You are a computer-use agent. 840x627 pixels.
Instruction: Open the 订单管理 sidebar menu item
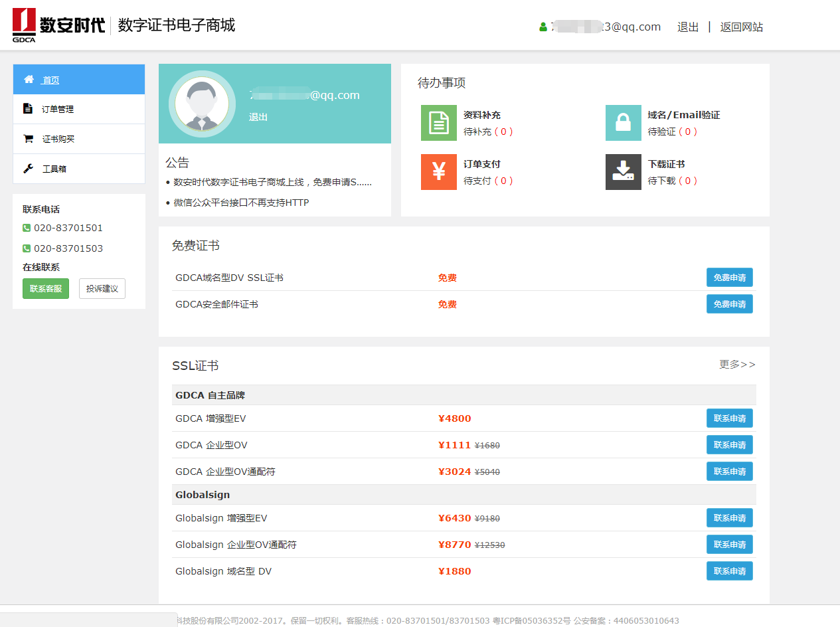point(56,109)
